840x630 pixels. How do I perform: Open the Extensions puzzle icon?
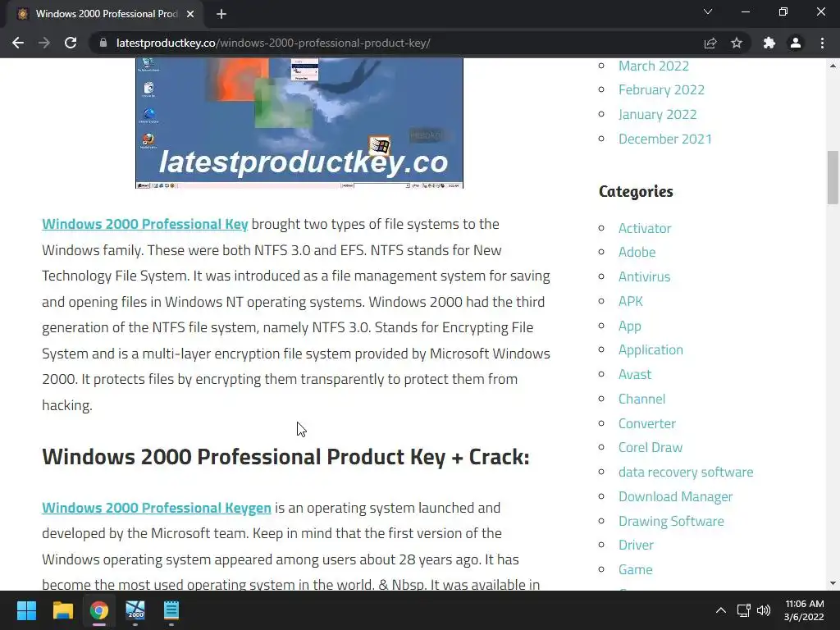click(769, 43)
